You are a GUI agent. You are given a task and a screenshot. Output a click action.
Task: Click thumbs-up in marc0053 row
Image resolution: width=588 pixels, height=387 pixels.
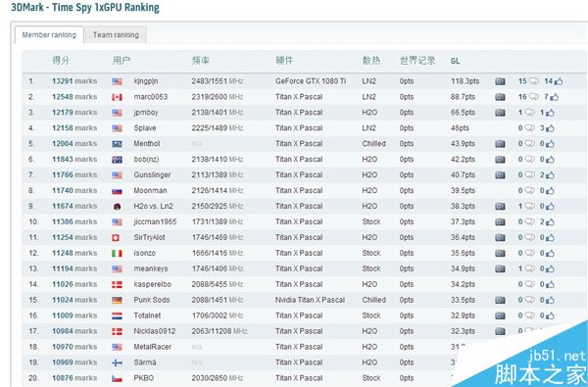tap(555, 97)
